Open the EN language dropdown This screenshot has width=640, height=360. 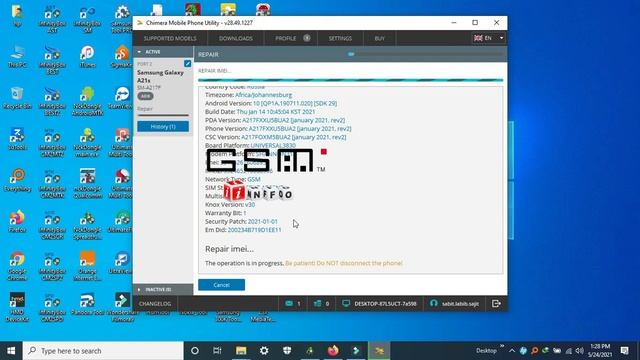pyautogui.click(x=489, y=38)
